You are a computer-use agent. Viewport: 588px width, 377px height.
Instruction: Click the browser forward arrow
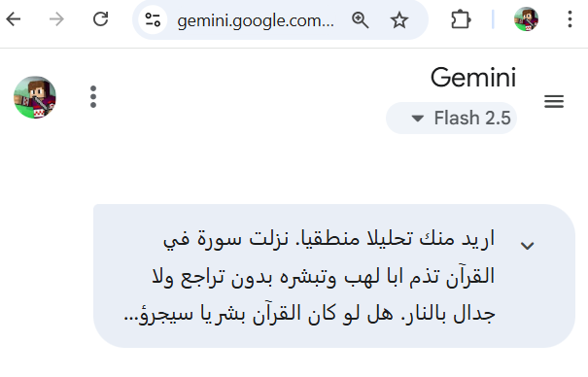coord(57,19)
